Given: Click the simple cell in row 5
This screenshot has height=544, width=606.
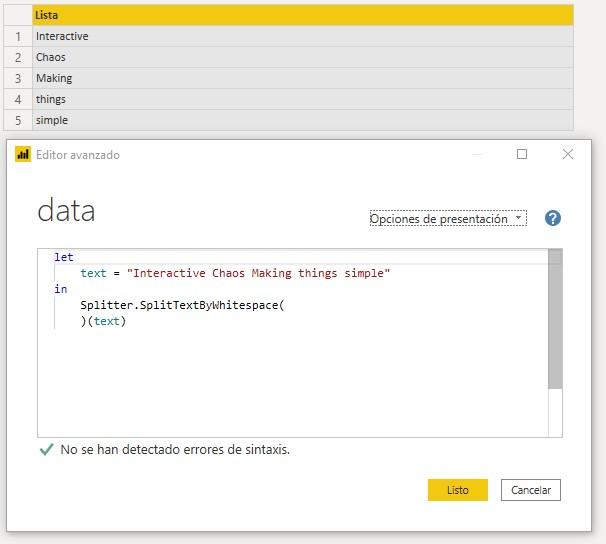Looking at the screenshot, I should point(52,120).
